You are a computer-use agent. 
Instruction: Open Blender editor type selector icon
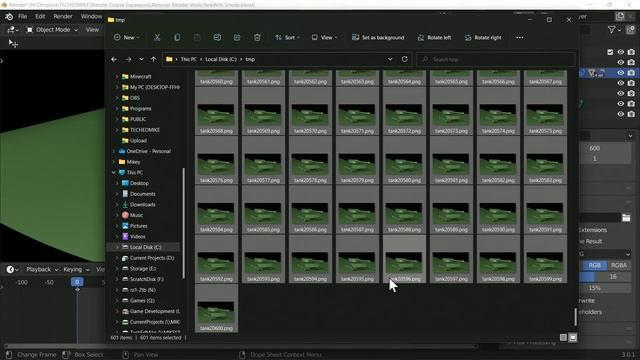pos(12,30)
